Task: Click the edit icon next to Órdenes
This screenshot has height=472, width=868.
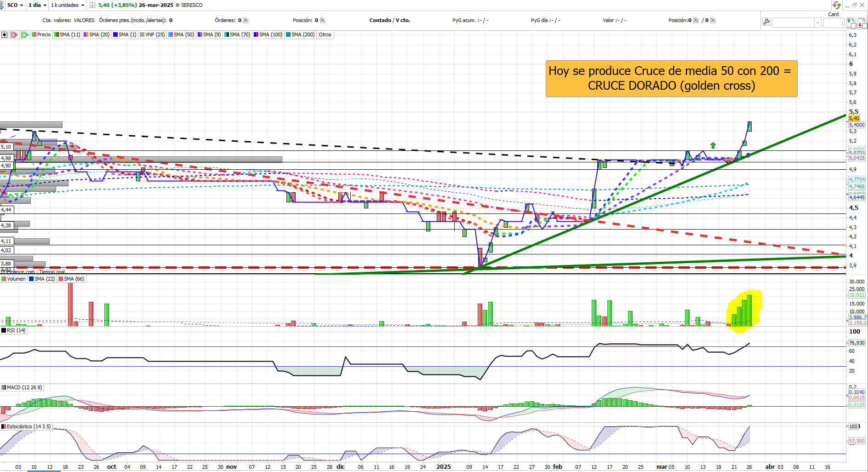Action: [x=246, y=20]
